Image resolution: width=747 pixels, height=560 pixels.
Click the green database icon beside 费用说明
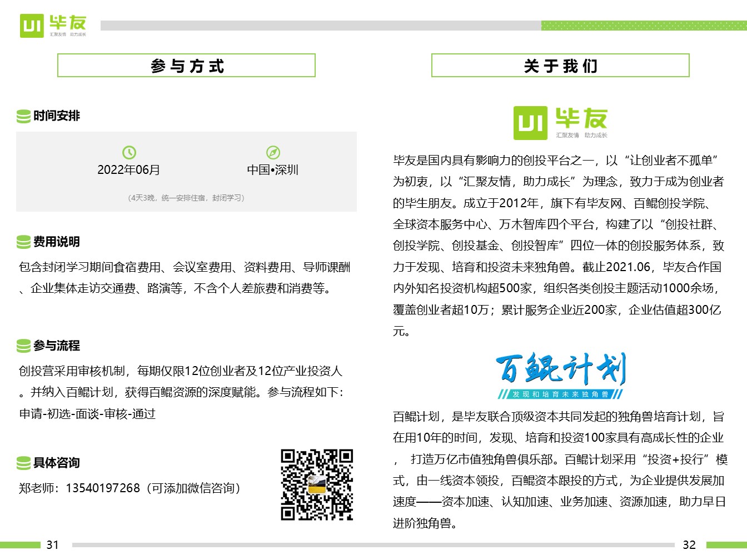23,242
